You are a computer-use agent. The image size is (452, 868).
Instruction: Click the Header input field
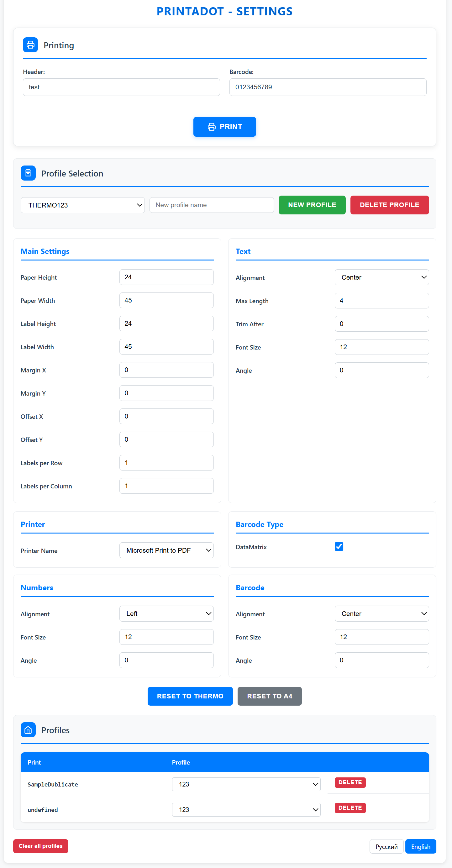coord(121,87)
